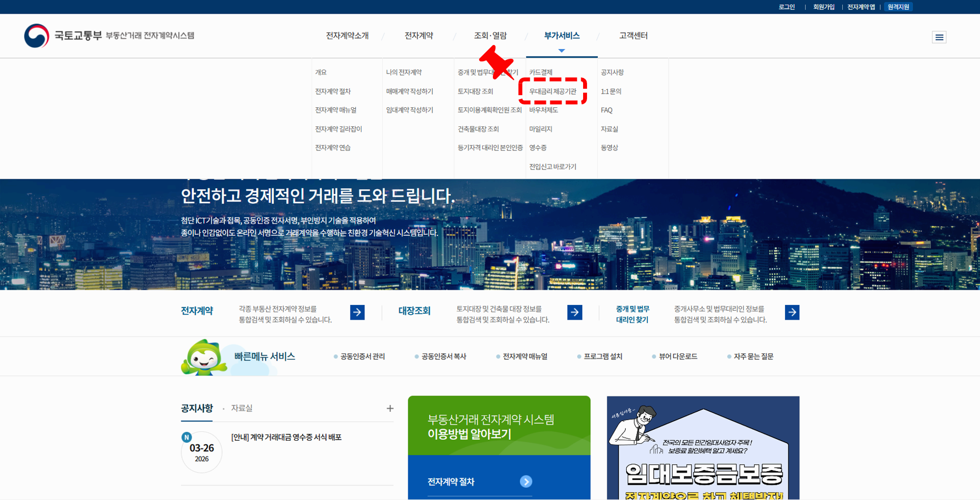Click the 전자계약 절차 link in blue panel
This screenshot has height=500, width=980.
[451, 482]
